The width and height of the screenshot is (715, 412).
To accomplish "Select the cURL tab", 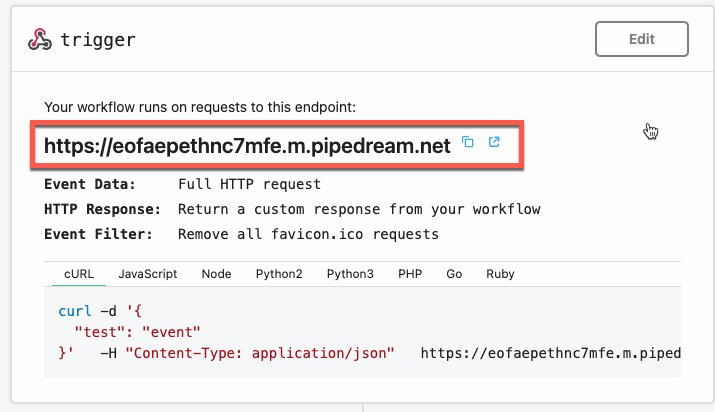I will tap(79, 274).
